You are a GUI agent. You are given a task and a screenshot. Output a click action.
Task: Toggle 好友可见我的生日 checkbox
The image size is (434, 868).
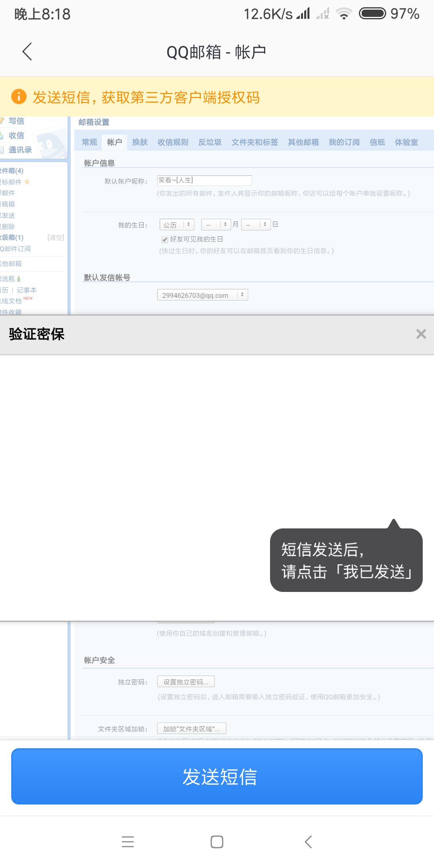click(165, 240)
